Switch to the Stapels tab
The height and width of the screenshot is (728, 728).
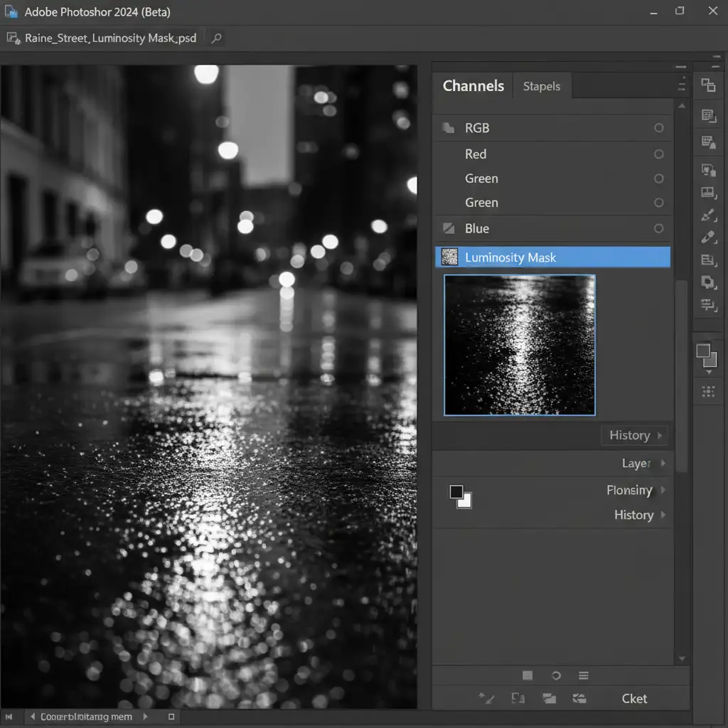click(x=542, y=86)
